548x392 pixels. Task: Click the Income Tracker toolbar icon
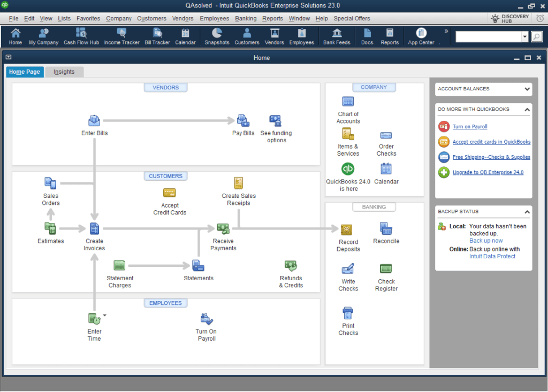121,35
